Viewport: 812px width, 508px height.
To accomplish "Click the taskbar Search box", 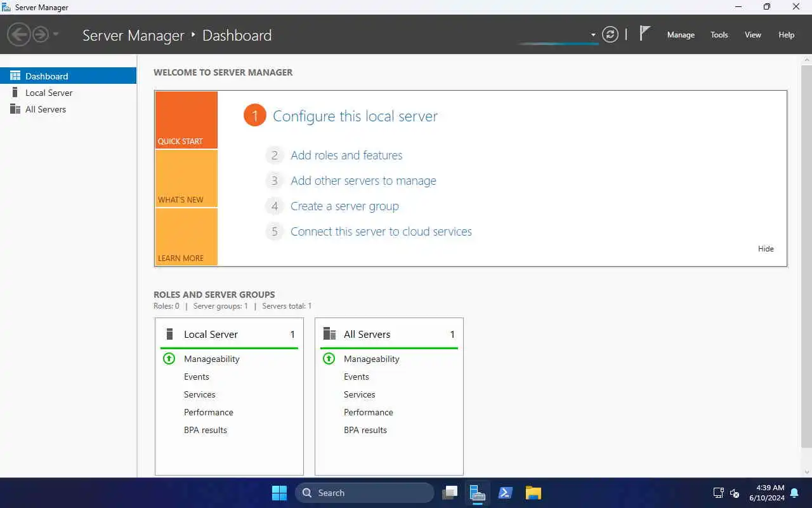I will coord(365,493).
